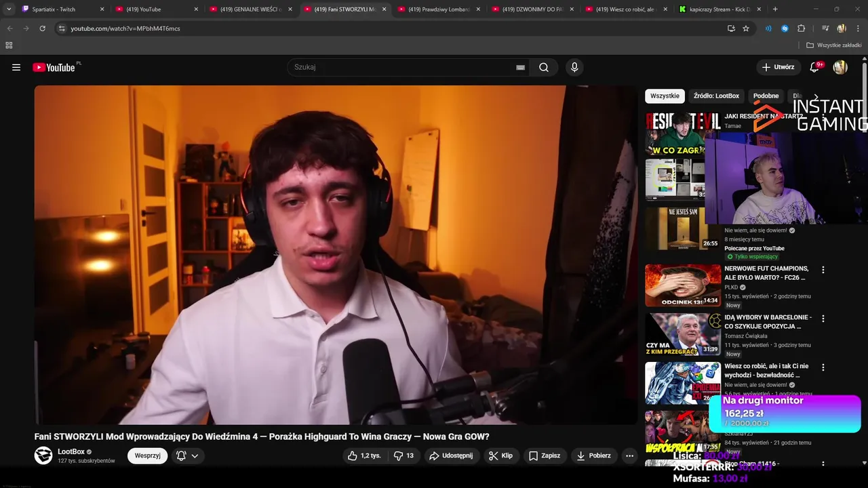View site information icon in the address bar
Screen dimensions: 868x488
tap(62, 28)
